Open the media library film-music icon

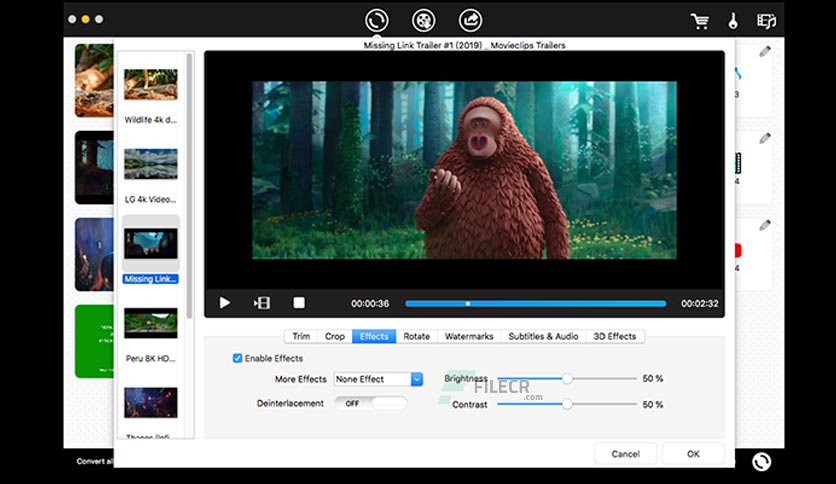766,21
